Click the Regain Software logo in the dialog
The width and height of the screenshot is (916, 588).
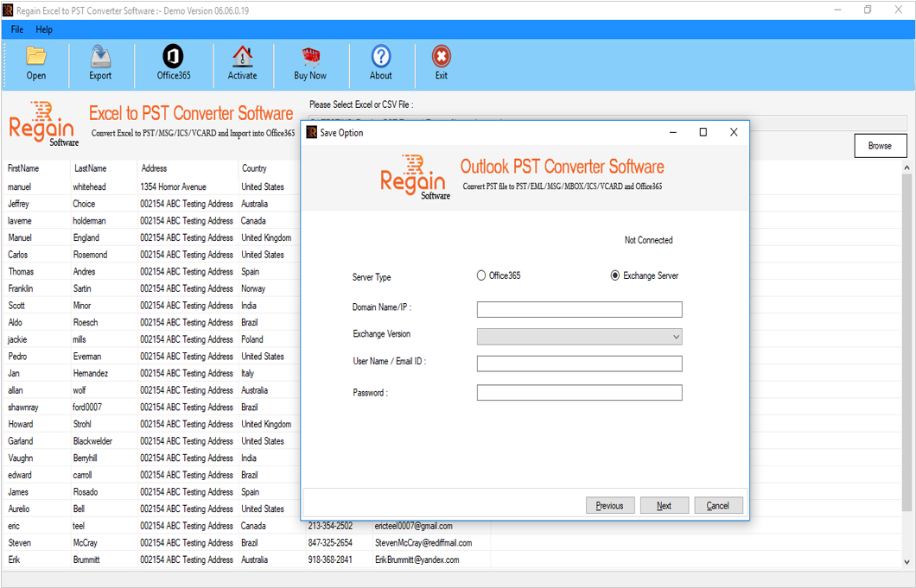click(415, 179)
